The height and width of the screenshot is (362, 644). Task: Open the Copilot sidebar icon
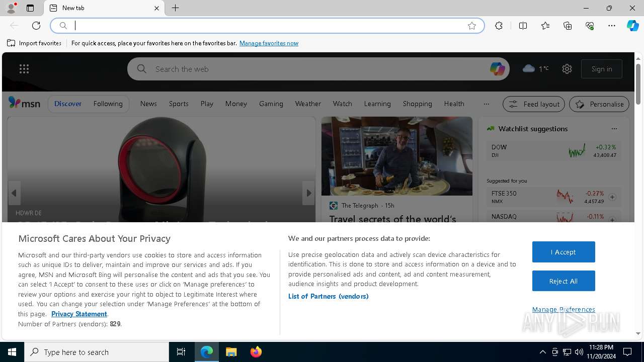click(x=632, y=26)
